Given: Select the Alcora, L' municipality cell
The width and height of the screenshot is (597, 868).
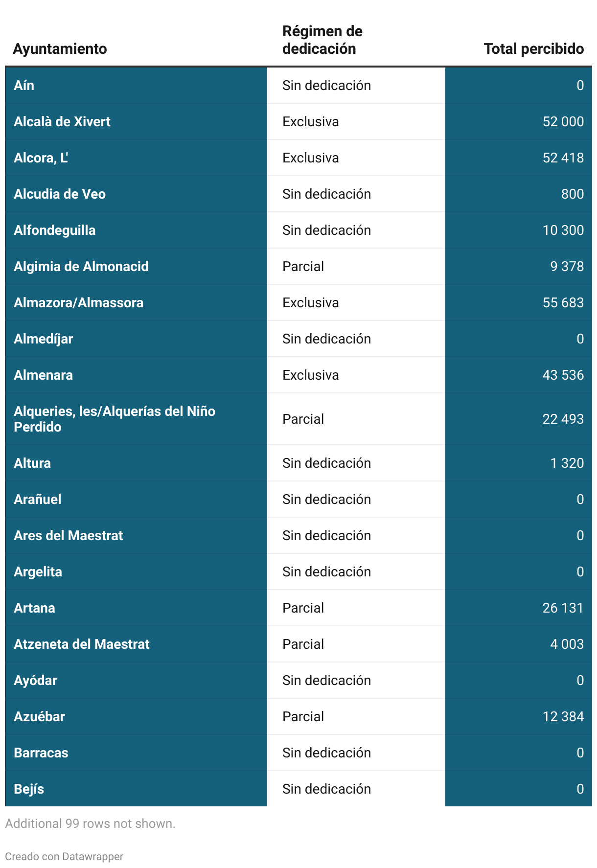Looking at the screenshot, I should pyautogui.click(x=136, y=158).
